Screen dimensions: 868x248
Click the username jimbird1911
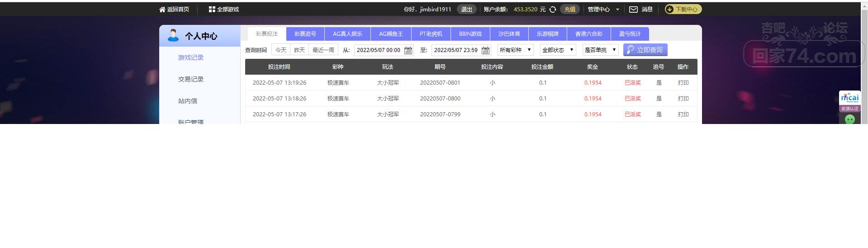click(436, 9)
